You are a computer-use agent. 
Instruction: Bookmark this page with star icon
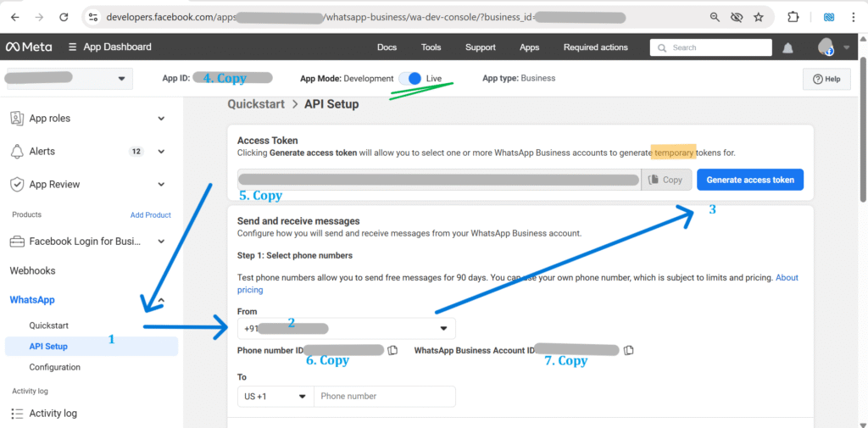click(758, 17)
